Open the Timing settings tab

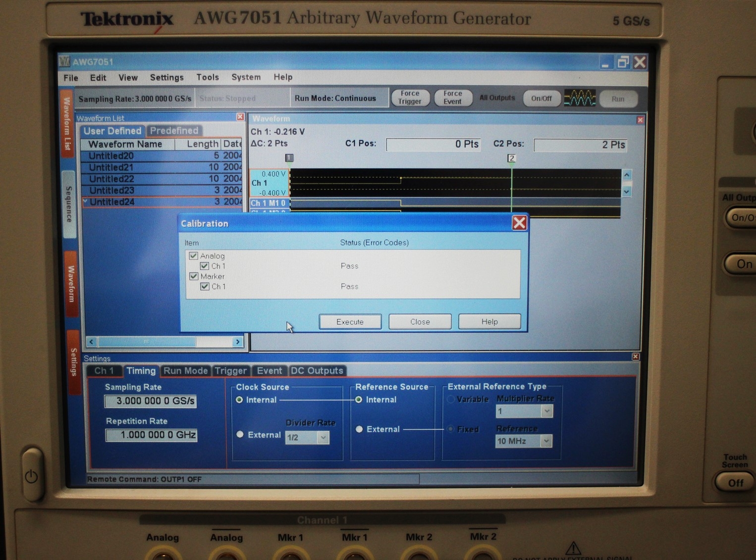(141, 370)
